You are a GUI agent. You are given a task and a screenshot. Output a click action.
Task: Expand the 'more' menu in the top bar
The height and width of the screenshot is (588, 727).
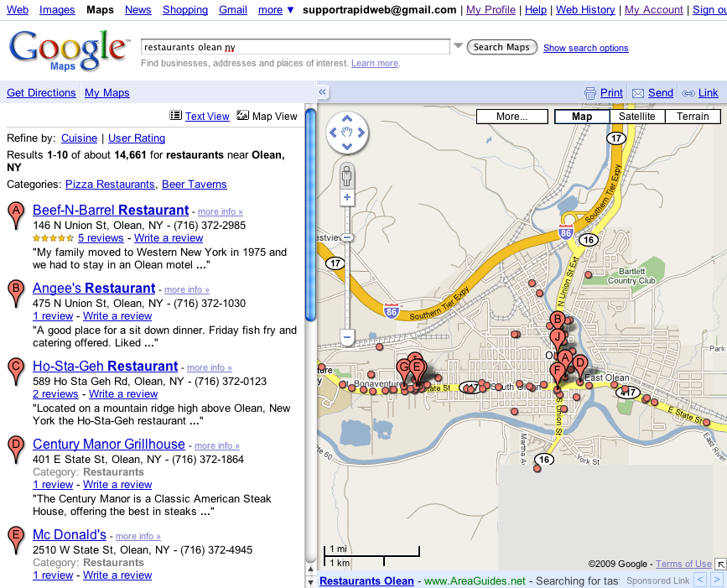point(276,10)
